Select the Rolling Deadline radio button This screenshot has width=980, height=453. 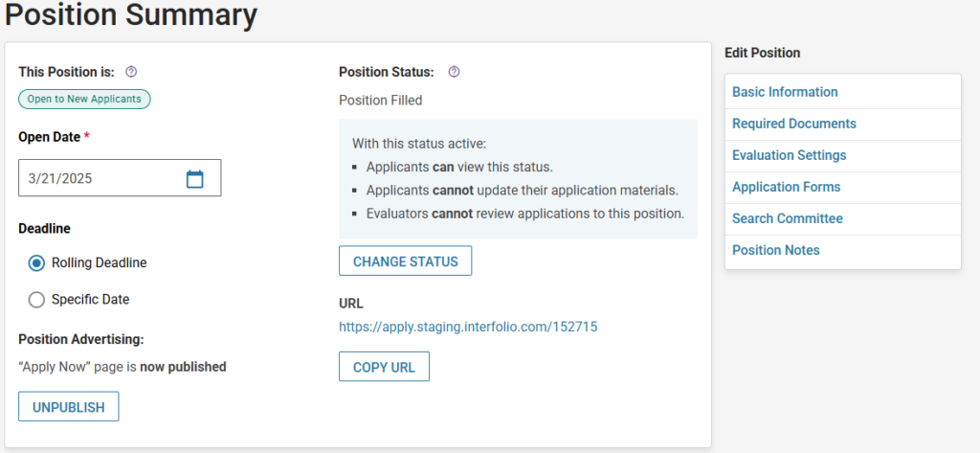(x=37, y=263)
